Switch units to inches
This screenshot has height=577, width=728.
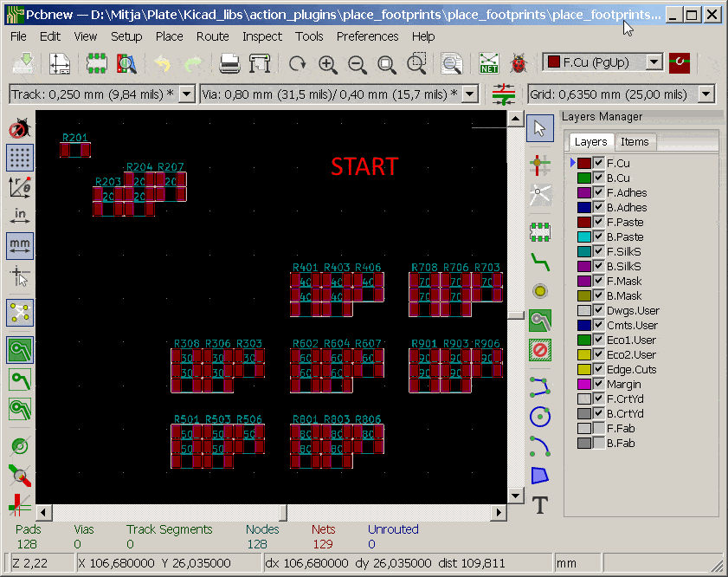pos(20,216)
